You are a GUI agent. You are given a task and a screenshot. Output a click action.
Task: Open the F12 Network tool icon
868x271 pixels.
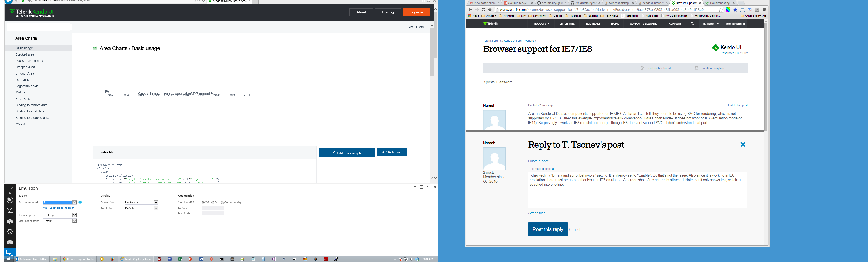pyautogui.click(x=10, y=211)
